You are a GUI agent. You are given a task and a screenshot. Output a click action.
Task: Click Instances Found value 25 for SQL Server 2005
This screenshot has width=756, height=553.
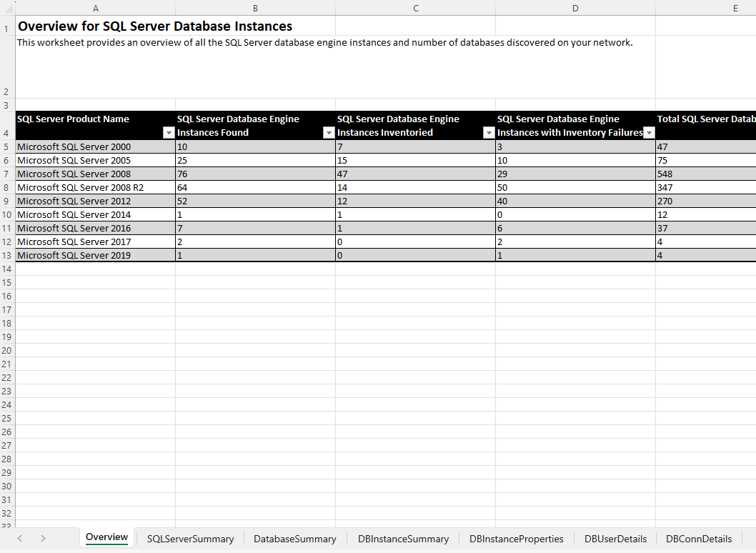(x=256, y=160)
